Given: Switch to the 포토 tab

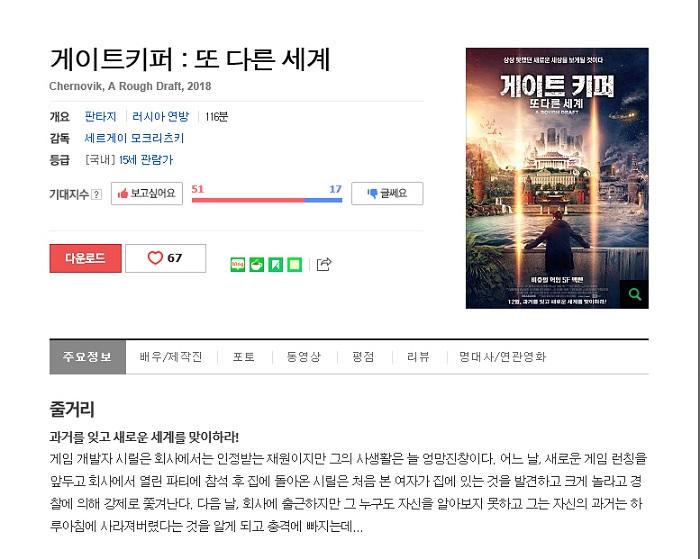Looking at the screenshot, I should (244, 357).
